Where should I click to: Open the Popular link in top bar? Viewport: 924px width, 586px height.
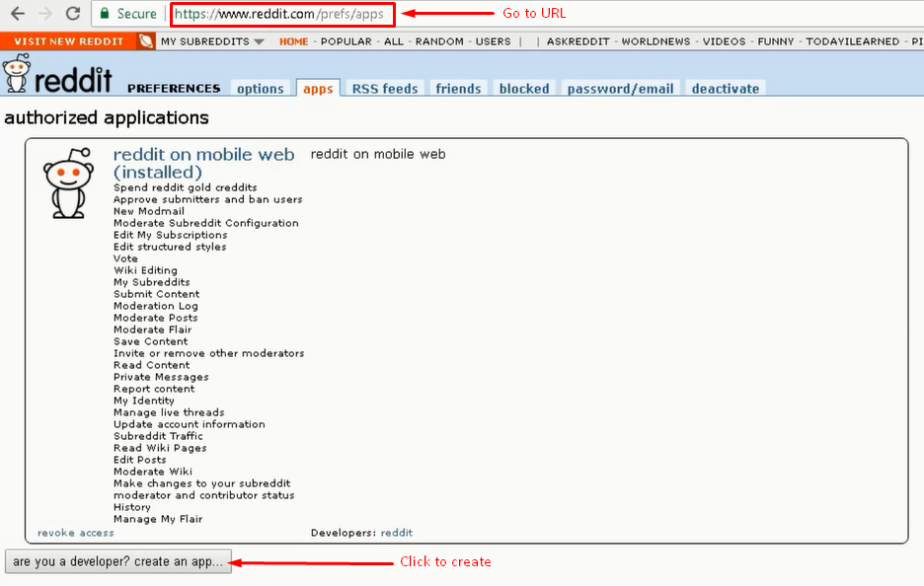coord(346,41)
